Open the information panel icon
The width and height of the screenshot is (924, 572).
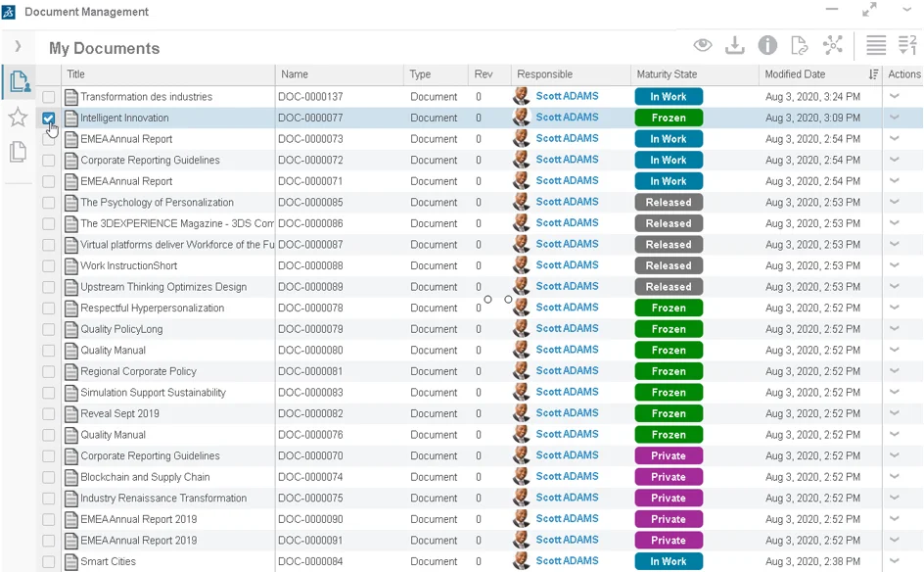click(x=767, y=45)
